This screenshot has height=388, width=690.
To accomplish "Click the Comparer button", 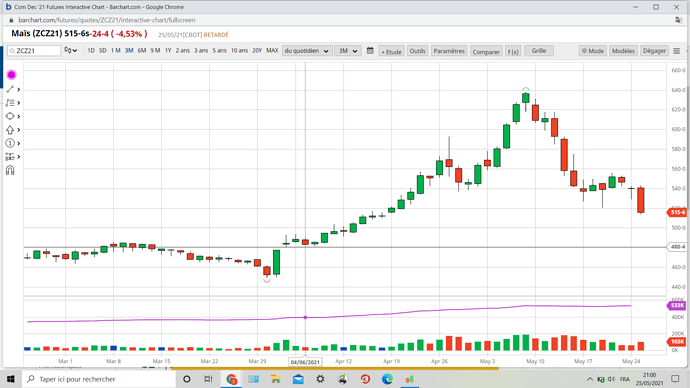I will 486,51.
